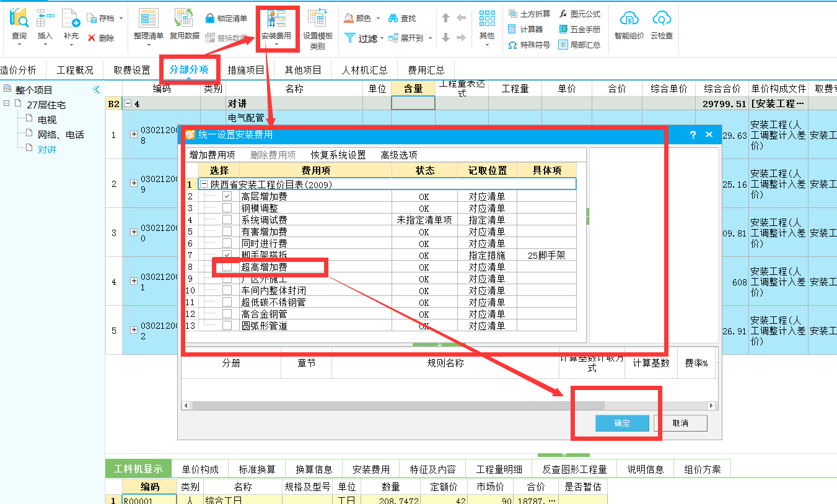Click the move left arrow icon
This screenshot has height=504, width=837.
(461, 18)
